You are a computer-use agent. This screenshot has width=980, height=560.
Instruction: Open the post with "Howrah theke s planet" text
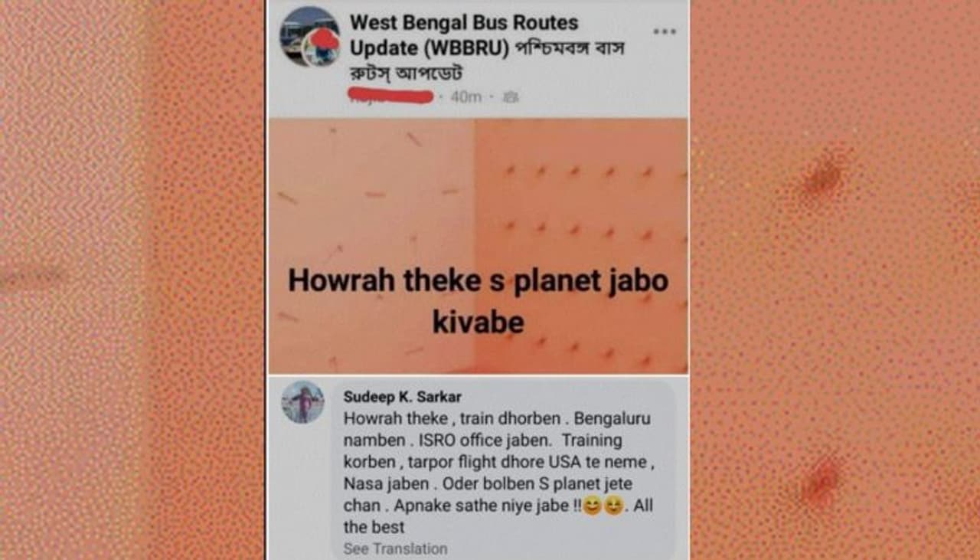point(478,245)
